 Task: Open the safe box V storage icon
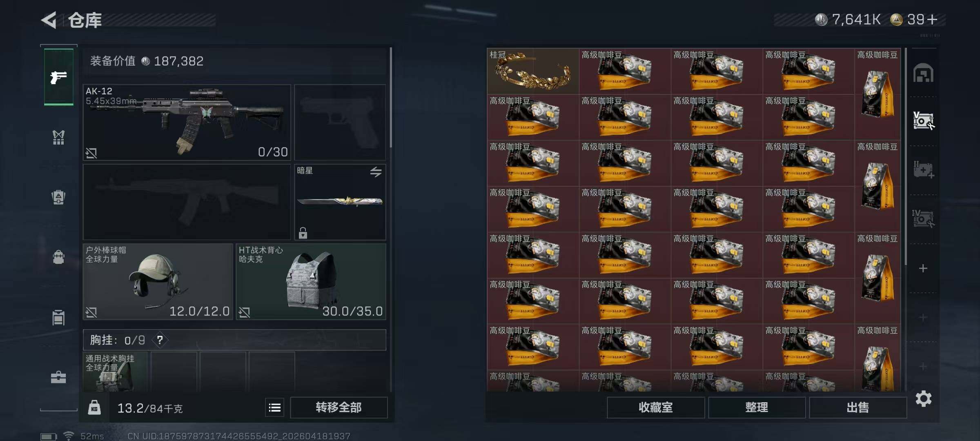pyautogui.click(x=923, y=121)
